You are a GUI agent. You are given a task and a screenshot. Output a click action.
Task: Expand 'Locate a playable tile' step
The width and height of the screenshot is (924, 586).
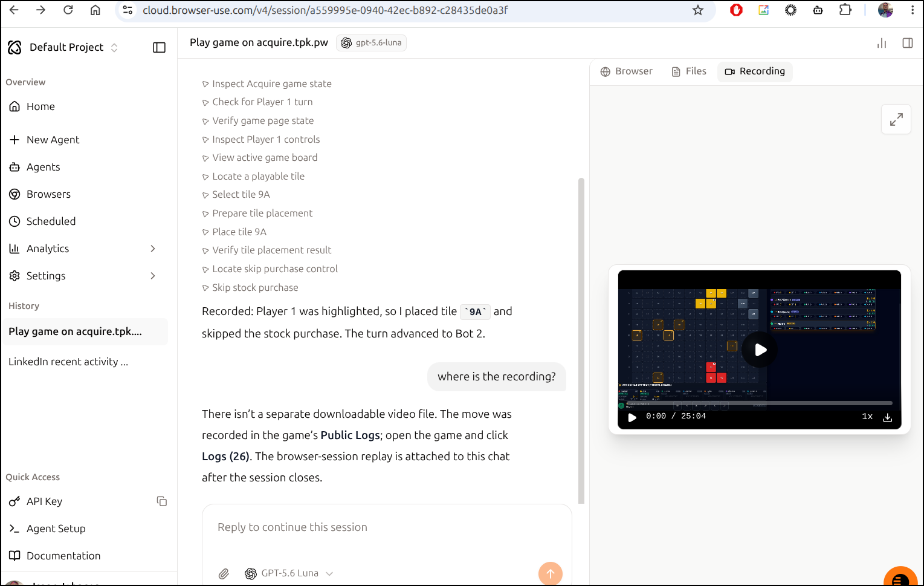(x=253, y=177)
